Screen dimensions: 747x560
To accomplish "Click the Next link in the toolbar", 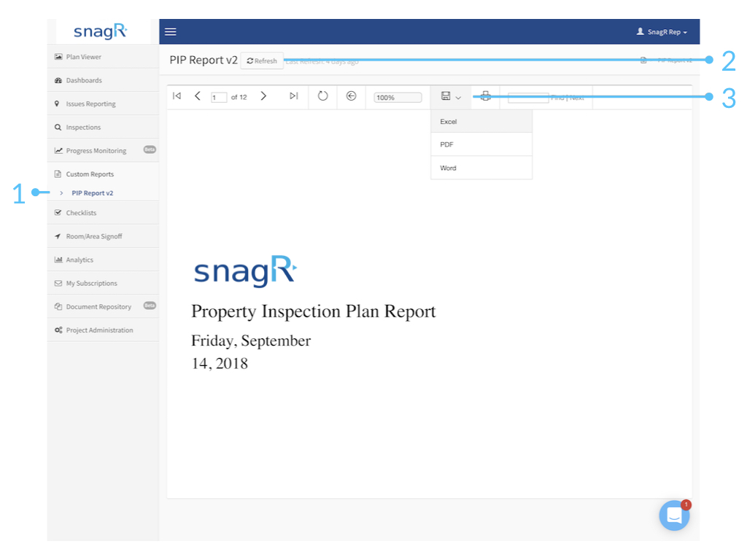I will point(577,98).
